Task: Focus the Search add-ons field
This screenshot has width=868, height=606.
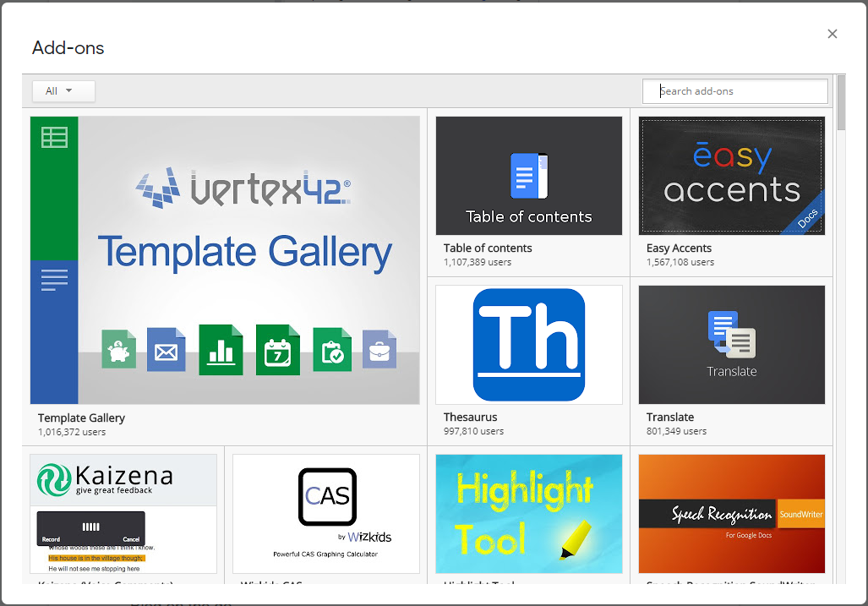Action: 734,91
